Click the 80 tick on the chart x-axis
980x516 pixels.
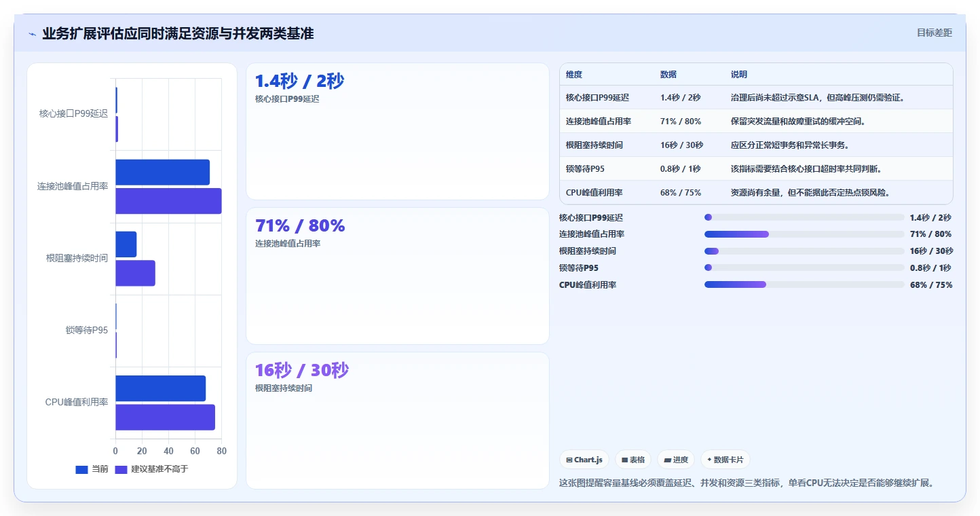point(222,451)
